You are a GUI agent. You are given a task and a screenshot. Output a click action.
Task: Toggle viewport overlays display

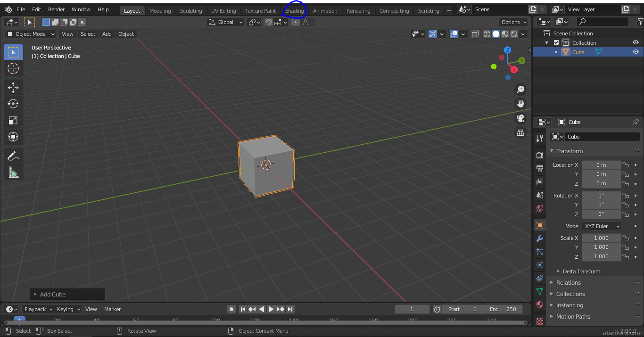point(454,34)
